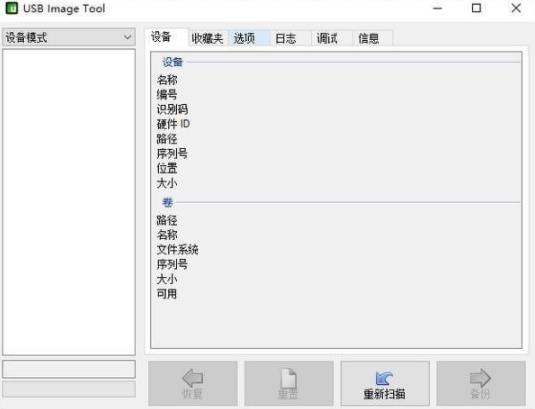Image resolution: width=535 pixels, height=409 pixels.
Task: Switch to the 调试 tab
Action: [332, 38]
